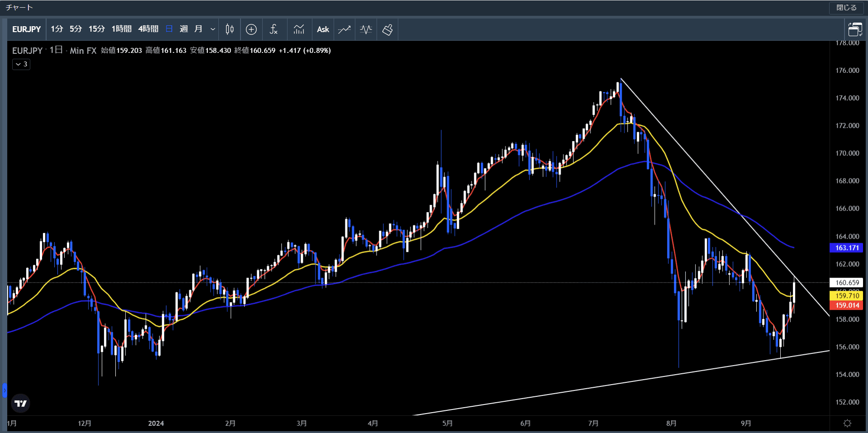868x433 pixels.
Task: Click the 152.000 price scale value
Action: click(847, 402)
